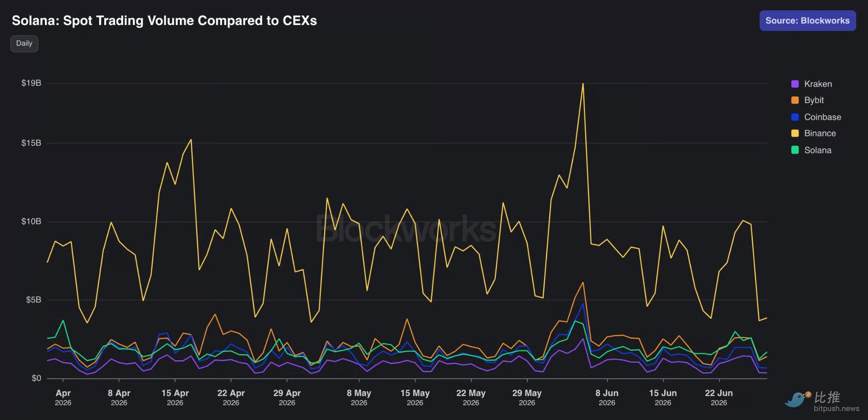The width and height of the screenshot is (868, 420).
Task: Click the $10B y-axis label
Action: tap(31, 221)
